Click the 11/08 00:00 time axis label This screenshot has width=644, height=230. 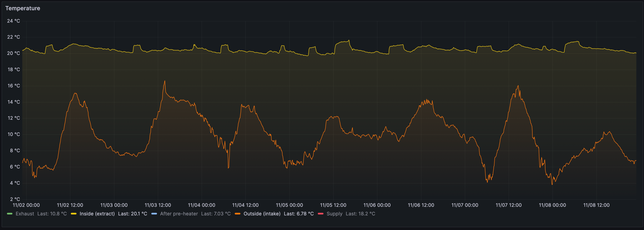tap(553, 205)
